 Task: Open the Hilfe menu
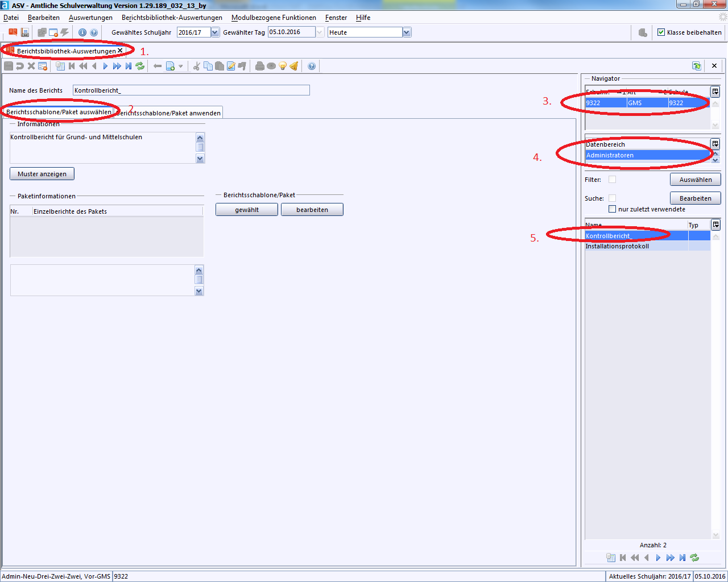(363, 18)
